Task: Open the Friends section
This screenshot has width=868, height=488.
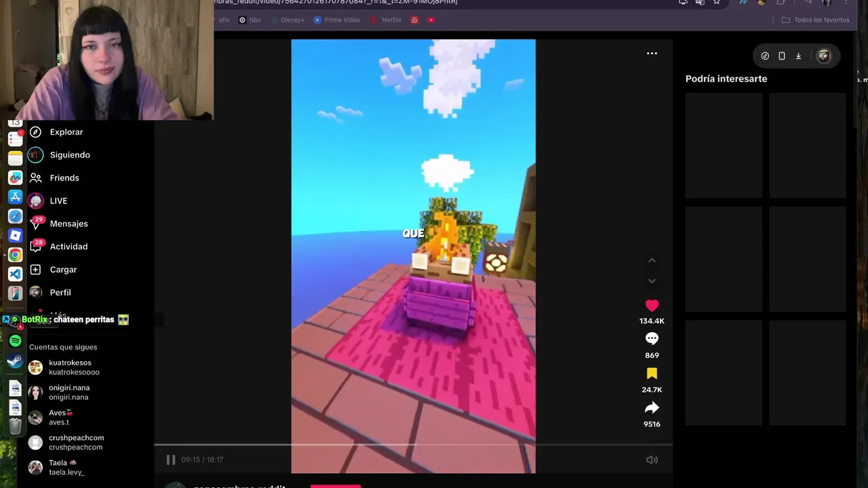Action: pos(64,178)
